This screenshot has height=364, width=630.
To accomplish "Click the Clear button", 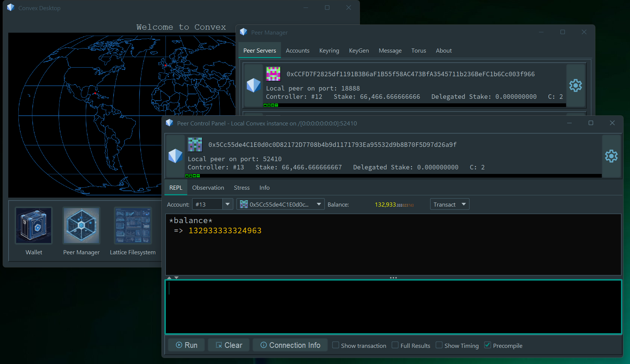I will point(229,345).
